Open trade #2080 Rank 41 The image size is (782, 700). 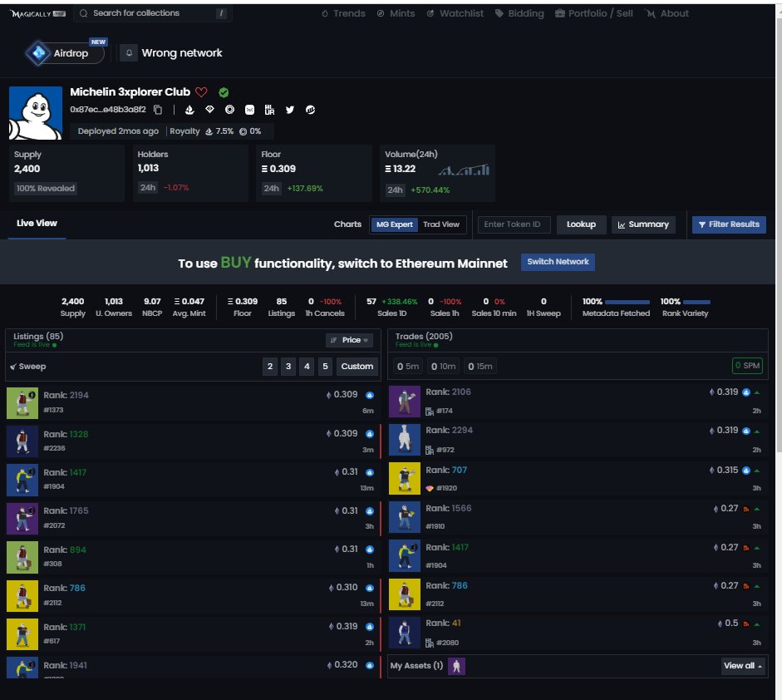coord(578,633)
